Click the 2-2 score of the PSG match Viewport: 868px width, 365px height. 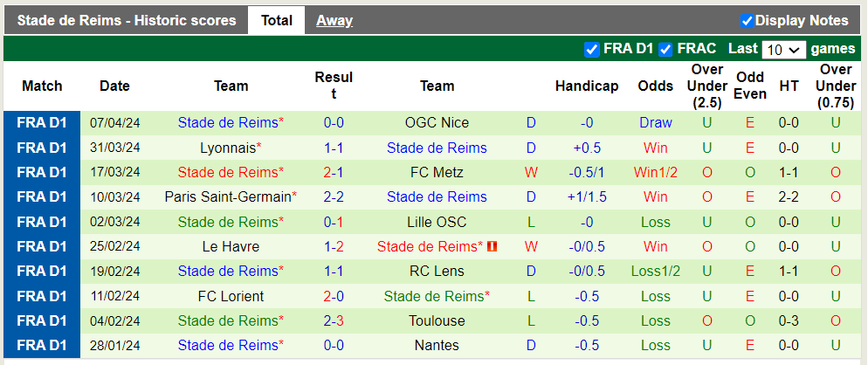pos(334,197)
